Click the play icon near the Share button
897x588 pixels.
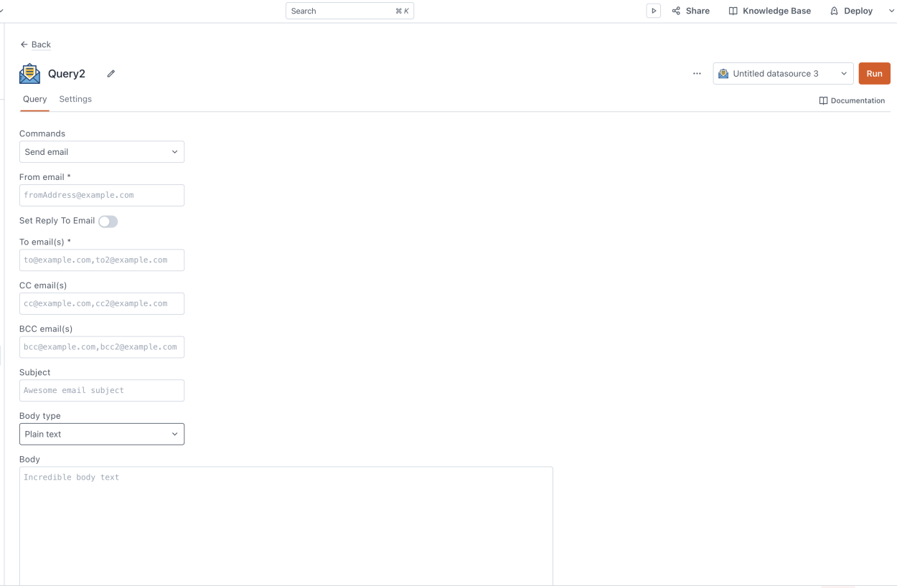coord(653,10)
